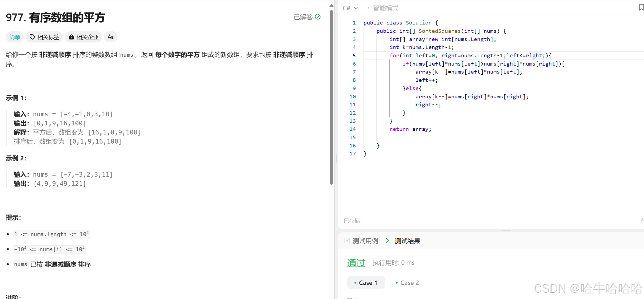
Task: Click the terminal icon next to 测试结果
Action: (389, 241)
